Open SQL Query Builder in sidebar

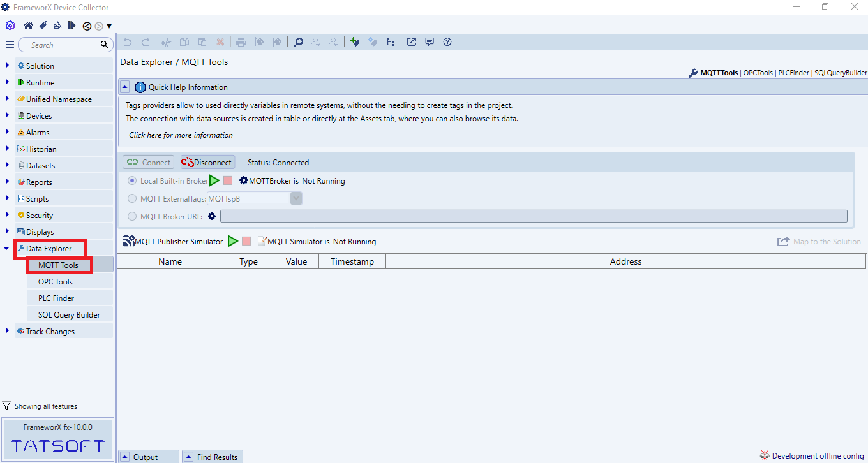click(69, 314)
